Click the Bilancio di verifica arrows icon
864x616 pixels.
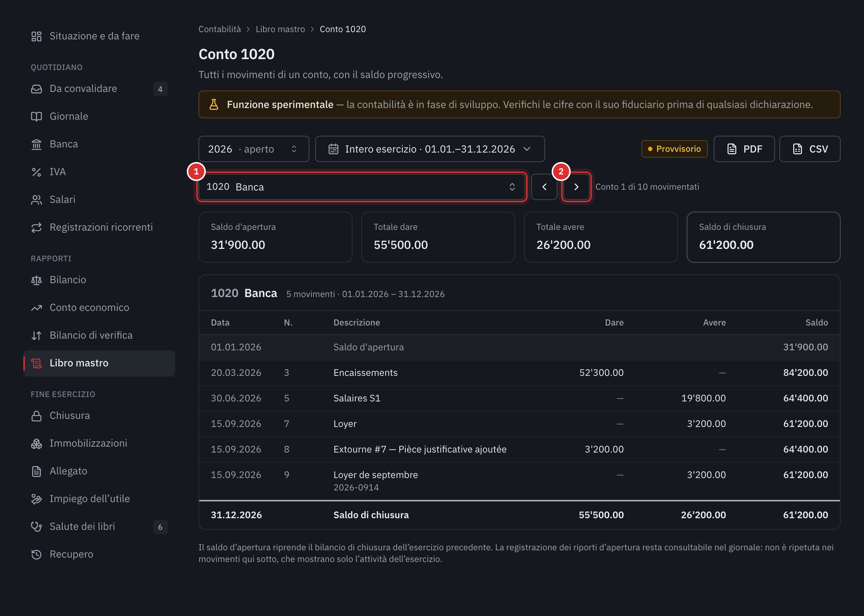click(x=36, y=335)
